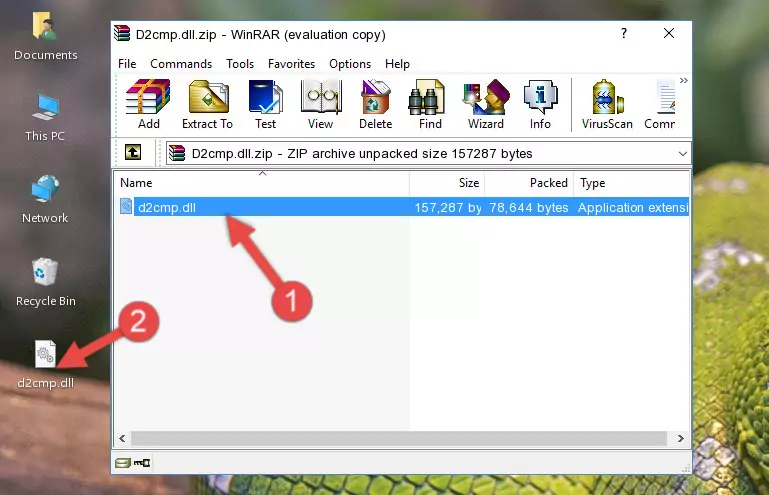The height and width of the screenshot is (495, 769).
Task: Go up one folder level
Action: click(133, 153)
